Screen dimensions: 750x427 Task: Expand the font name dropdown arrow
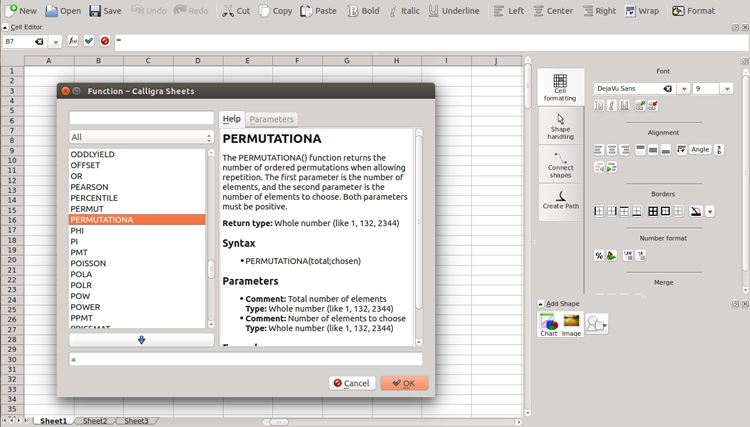tap(684, 88)
